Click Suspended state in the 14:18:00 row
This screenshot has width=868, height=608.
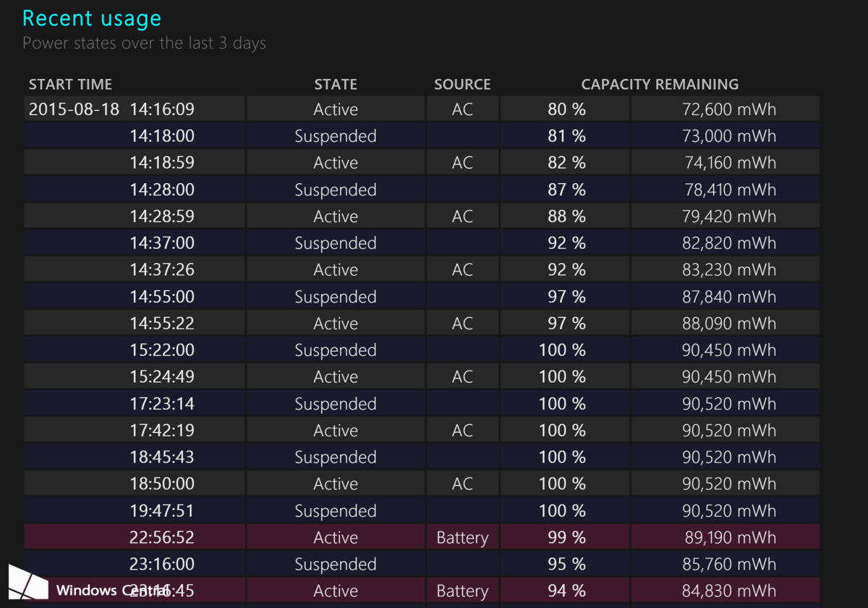click(336, 136)
